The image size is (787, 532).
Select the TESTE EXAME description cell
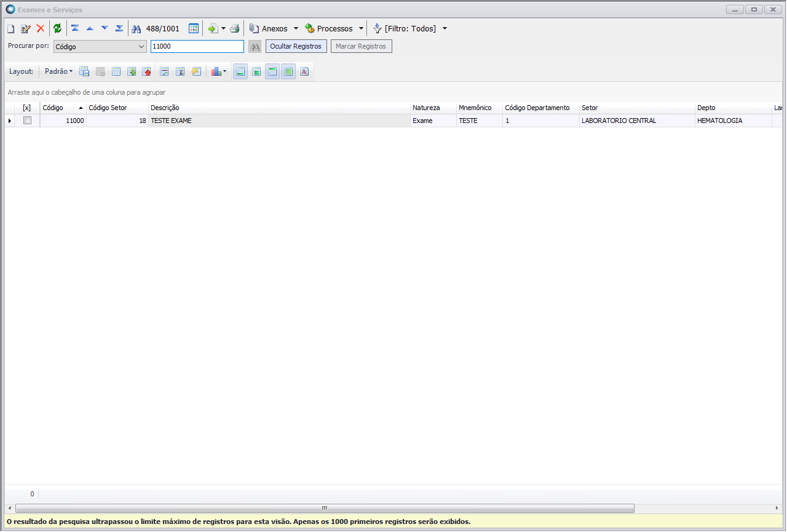(279, 121)
